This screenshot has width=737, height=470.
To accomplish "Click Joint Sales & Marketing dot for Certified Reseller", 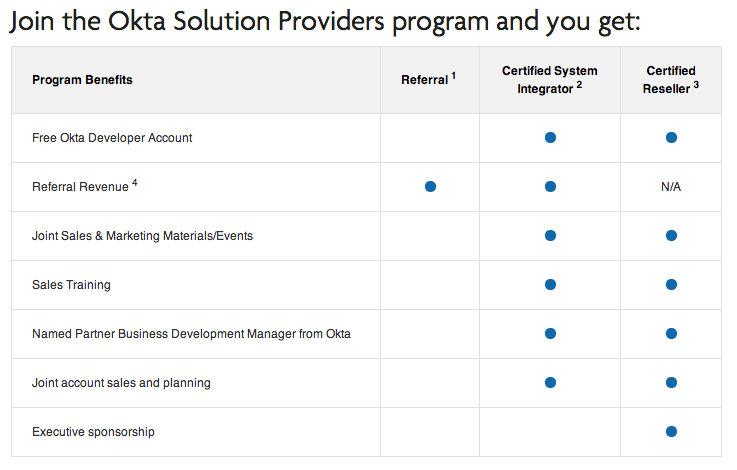I will [671, 236].
